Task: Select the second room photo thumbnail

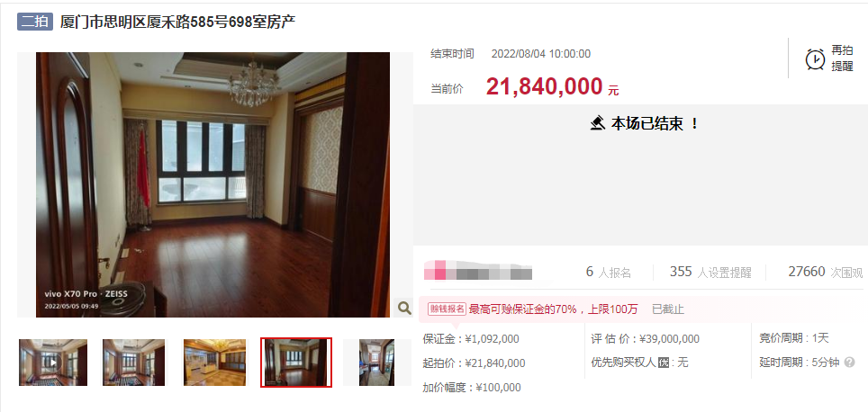Action: coord(133,363)
